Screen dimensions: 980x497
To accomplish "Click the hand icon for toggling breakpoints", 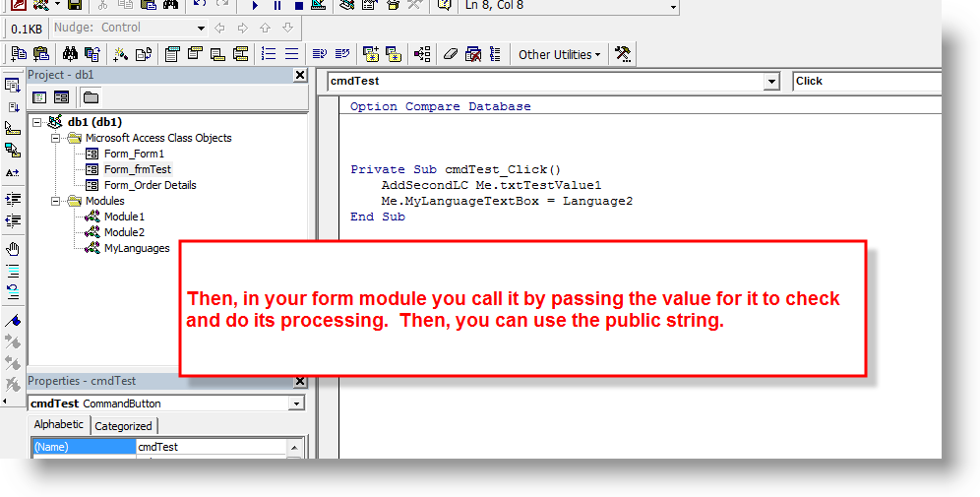I will [x=13, y=248].
